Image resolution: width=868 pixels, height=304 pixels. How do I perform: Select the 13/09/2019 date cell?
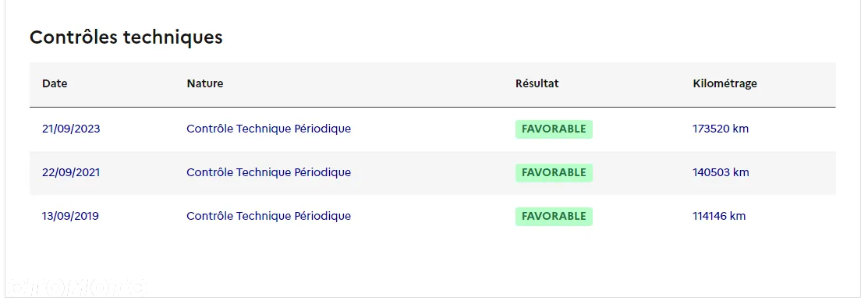[x=70, y=216]
